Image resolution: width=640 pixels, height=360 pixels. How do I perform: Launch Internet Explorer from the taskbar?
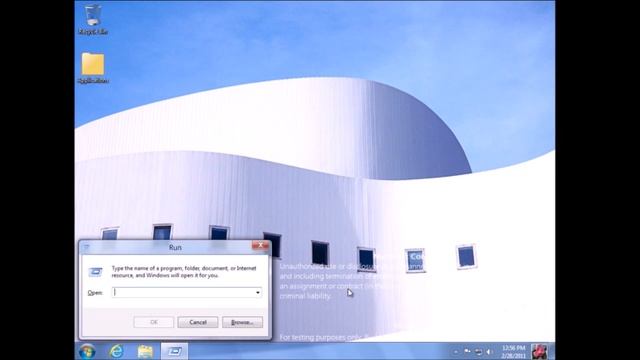click(116, 351)
